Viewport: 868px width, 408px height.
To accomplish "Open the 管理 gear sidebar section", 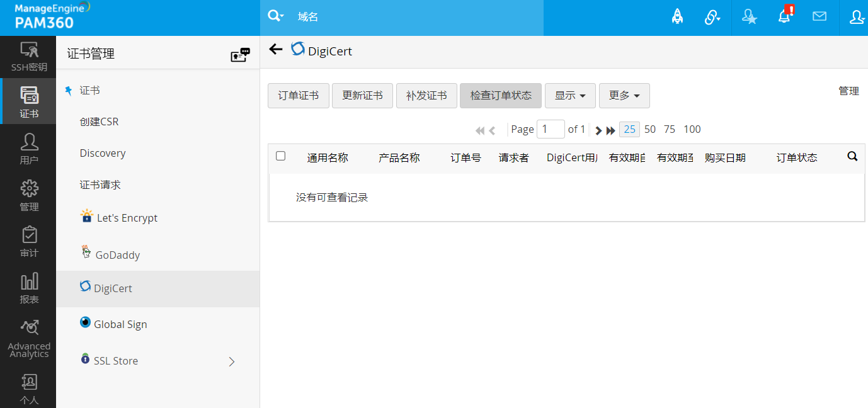I will [29, 195].
